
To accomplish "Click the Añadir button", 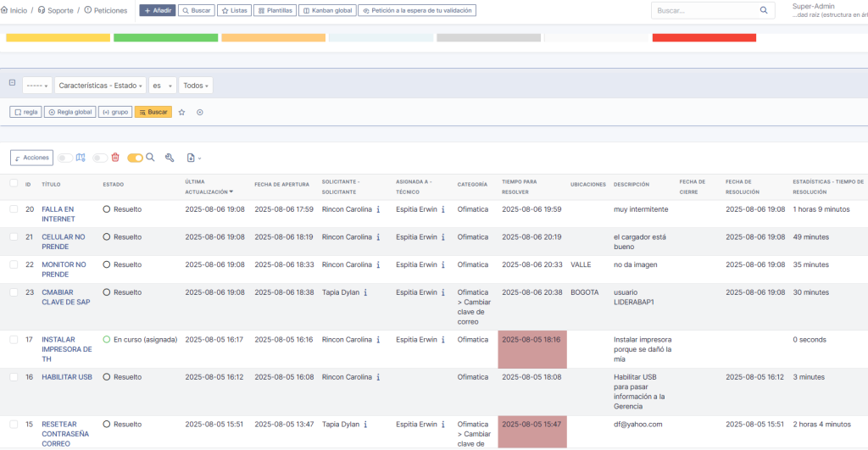I will [157, 10].
